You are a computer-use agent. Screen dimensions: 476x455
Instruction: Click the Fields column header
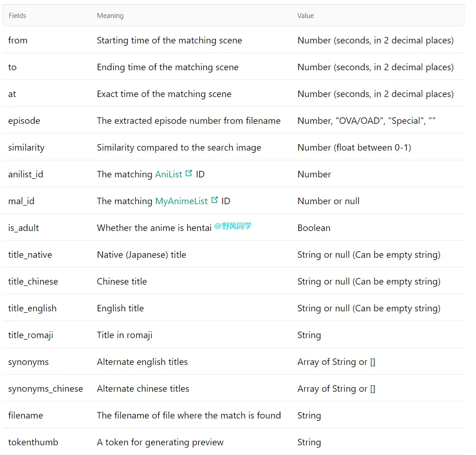click(x=17, y=16)
